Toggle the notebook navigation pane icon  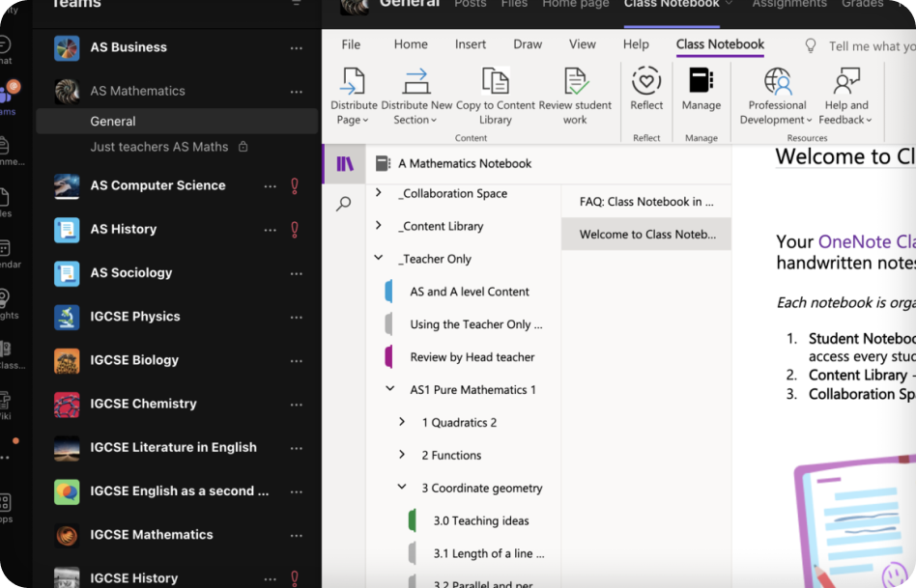[x=345, y=164]
